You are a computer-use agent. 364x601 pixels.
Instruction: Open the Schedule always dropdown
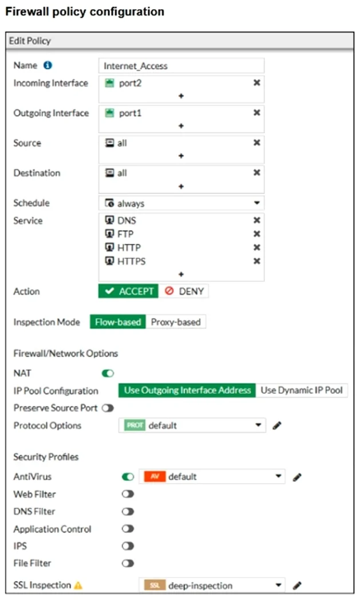[181, 203]
